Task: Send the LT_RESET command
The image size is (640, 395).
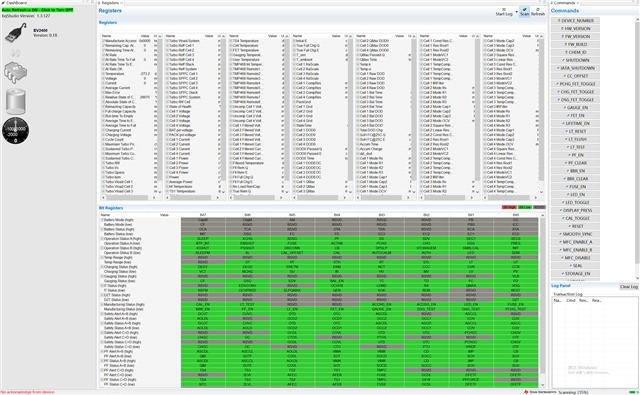Action: [x=575, y=131]
